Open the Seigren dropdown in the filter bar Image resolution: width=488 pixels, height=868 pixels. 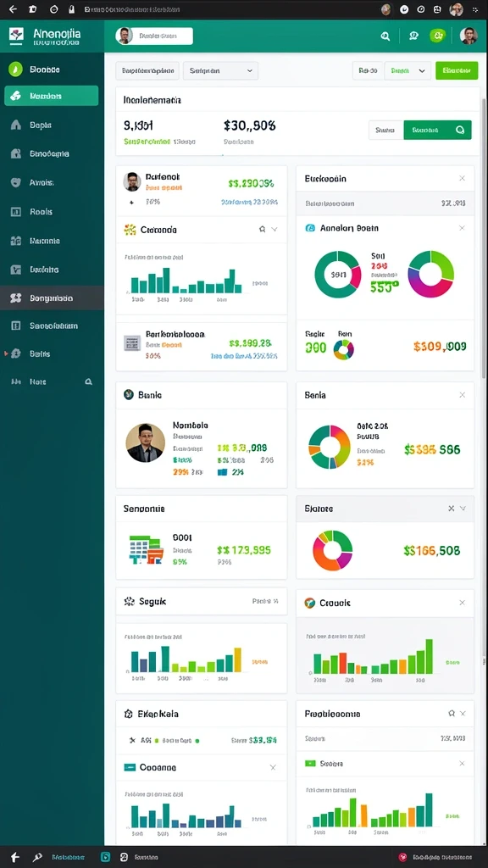220,71
